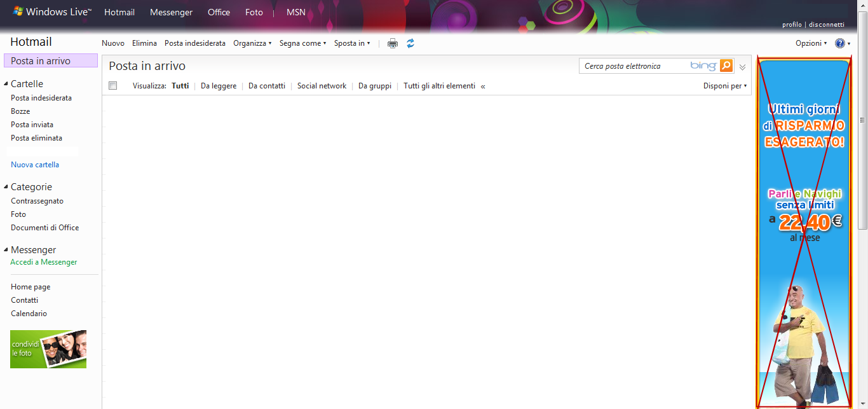Filter by Da gruppi
The width and height of the screenshot is (868, 409).
(375, 86)
